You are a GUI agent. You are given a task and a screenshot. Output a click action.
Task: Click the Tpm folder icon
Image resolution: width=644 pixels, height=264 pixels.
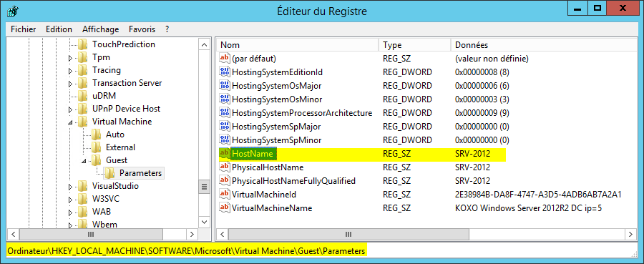point(83,57)
